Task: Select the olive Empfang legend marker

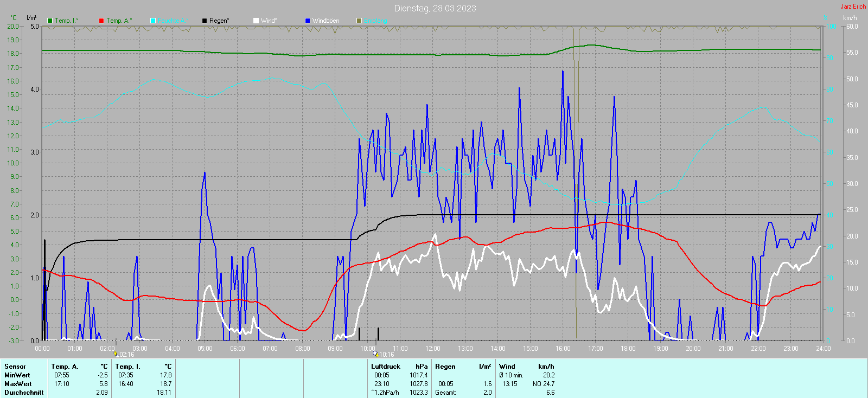Action: click(x=359, y=21)
